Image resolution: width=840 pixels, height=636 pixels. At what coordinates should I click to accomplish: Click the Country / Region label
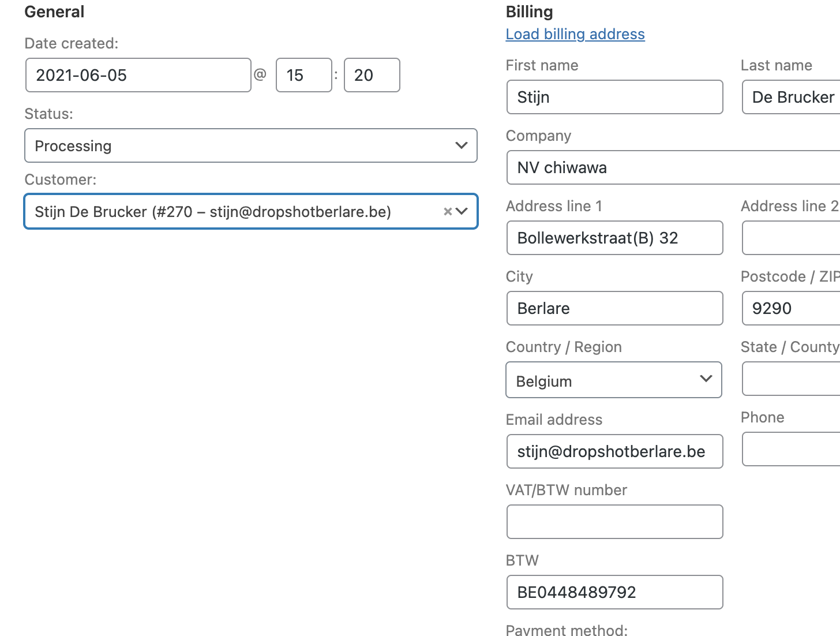pyautogui.click(x=564, y=347)
